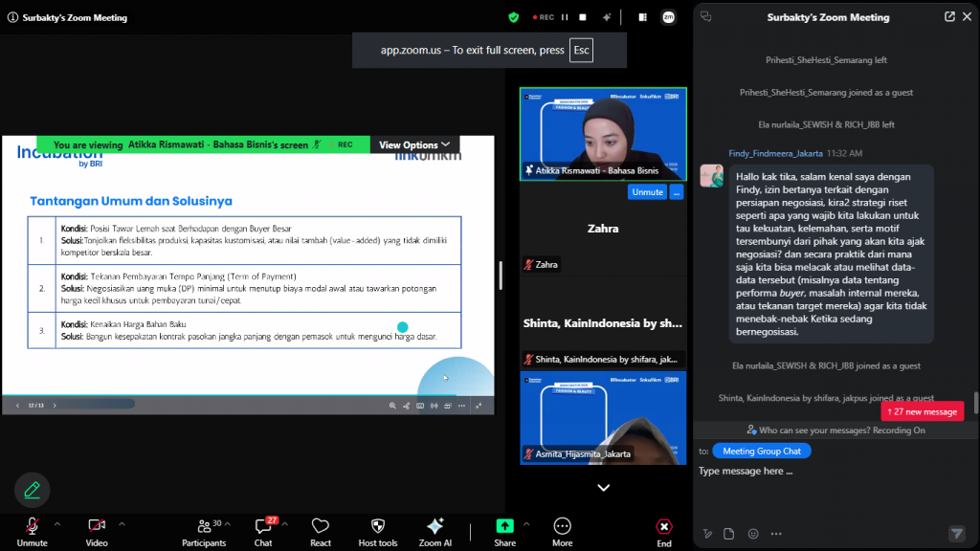Viewport: 980px width, 551px height.
Task: Open the React menu
Action: pyautogui.click(x=321, y=532)
